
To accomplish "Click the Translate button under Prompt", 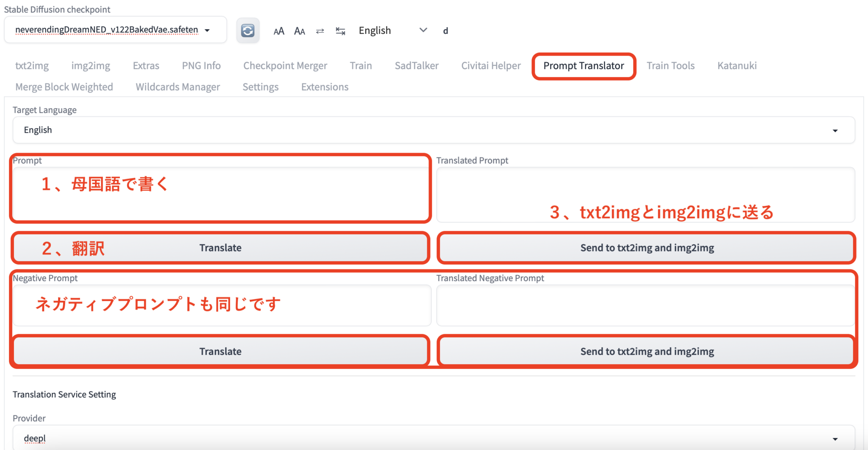I will pyautogui.click(x=220, y=247).
